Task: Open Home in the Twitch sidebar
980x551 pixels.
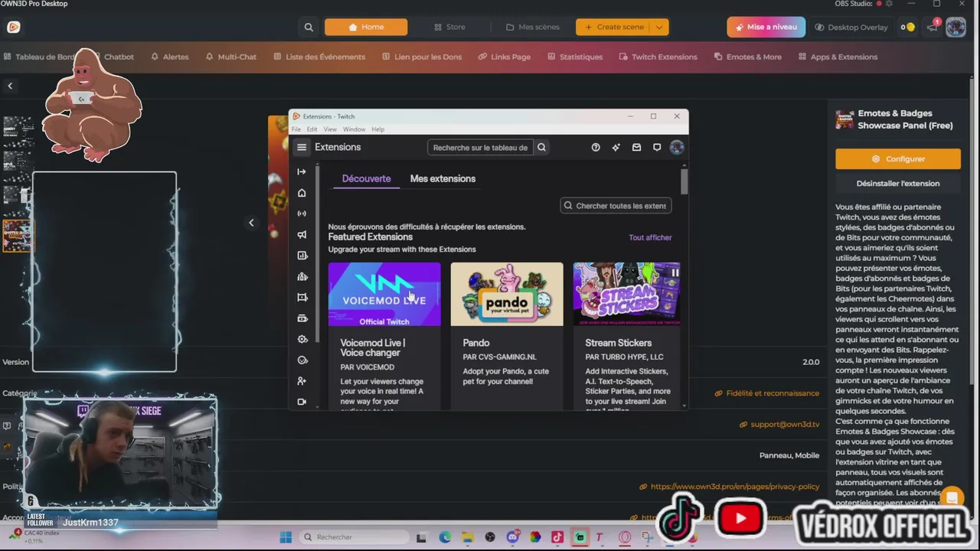Action: (302, 193)
